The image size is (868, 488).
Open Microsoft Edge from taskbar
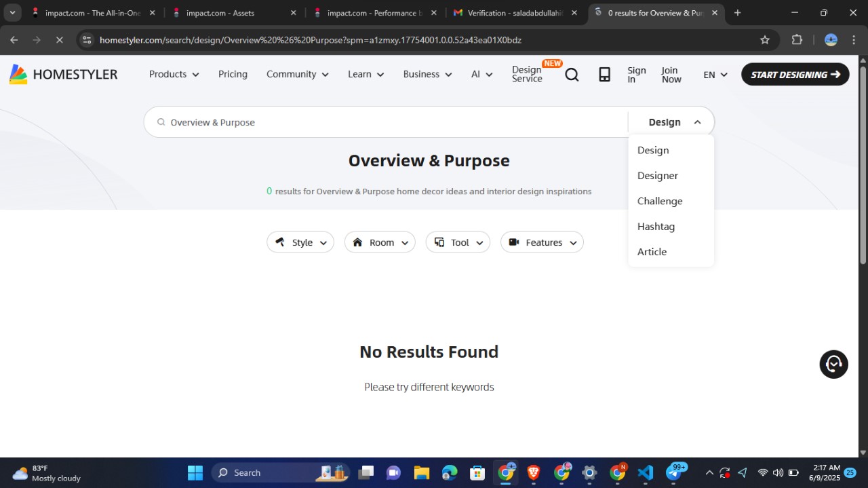tap(450, 472)
